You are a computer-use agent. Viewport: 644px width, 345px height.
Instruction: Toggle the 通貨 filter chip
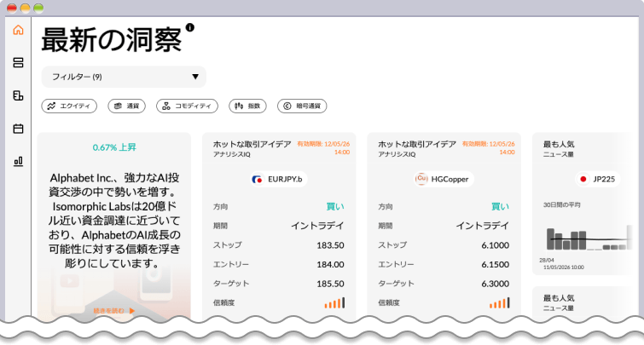pyautogui.click(x=126, y=106)
